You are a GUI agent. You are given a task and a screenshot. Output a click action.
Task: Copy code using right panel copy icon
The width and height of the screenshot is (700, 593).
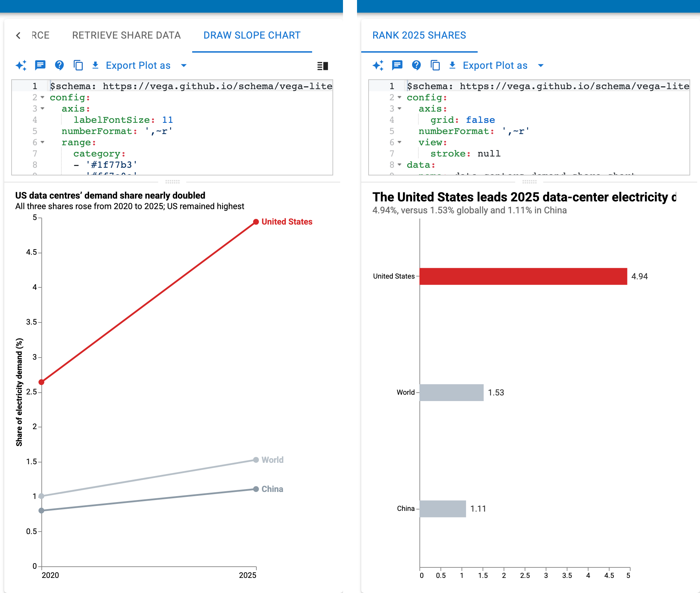(x=435, y=65)
